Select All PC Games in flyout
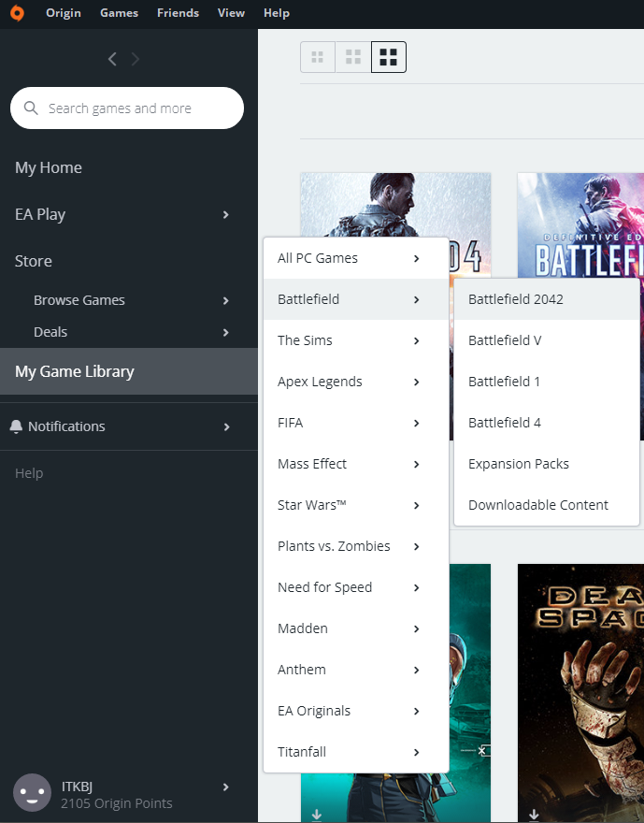Image resolution: width=644 pixels, height=823 pixels. pyautogui.click(x=356, y=258)
